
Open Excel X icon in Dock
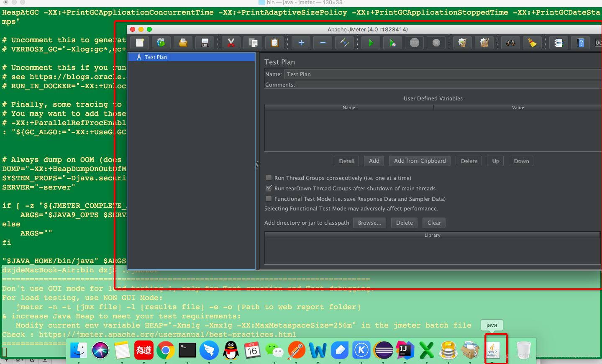pyautogui.click(x=427, y=350)
